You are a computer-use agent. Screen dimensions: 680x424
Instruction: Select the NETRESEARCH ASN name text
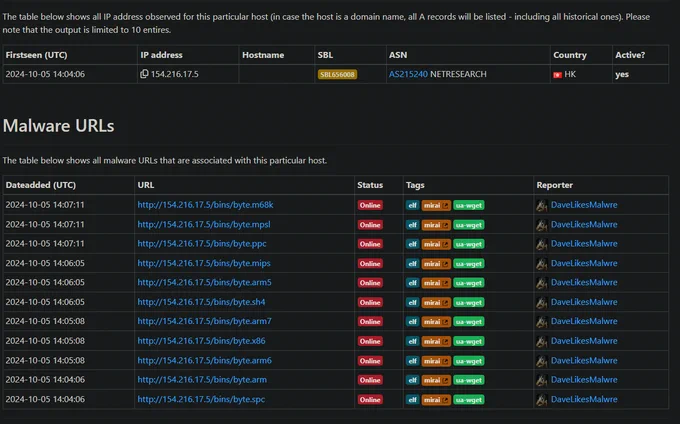click(458, 74)
